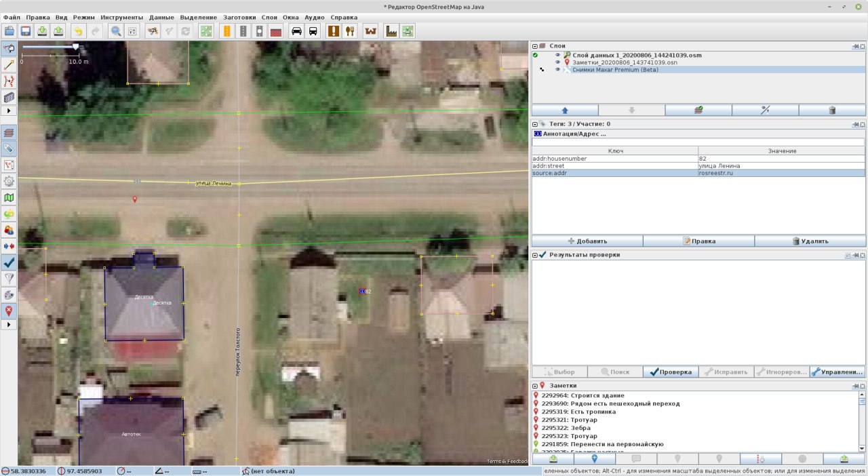The width and height of the screenshot is (868, 476).
Task: Select the fork and knife restaurant preset
Action: [x=350, y=31]
